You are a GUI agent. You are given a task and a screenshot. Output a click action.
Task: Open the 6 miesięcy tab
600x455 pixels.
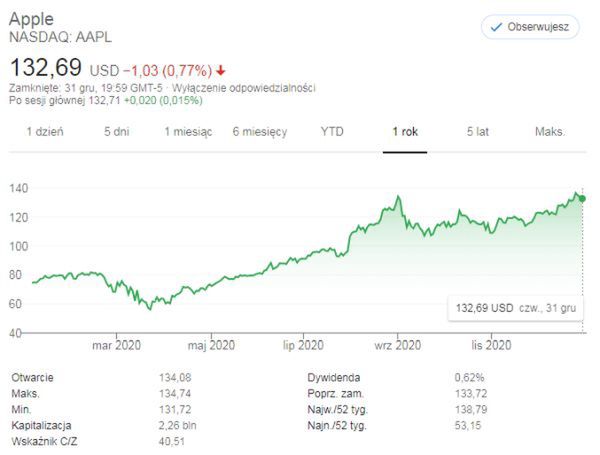(259, 132)
